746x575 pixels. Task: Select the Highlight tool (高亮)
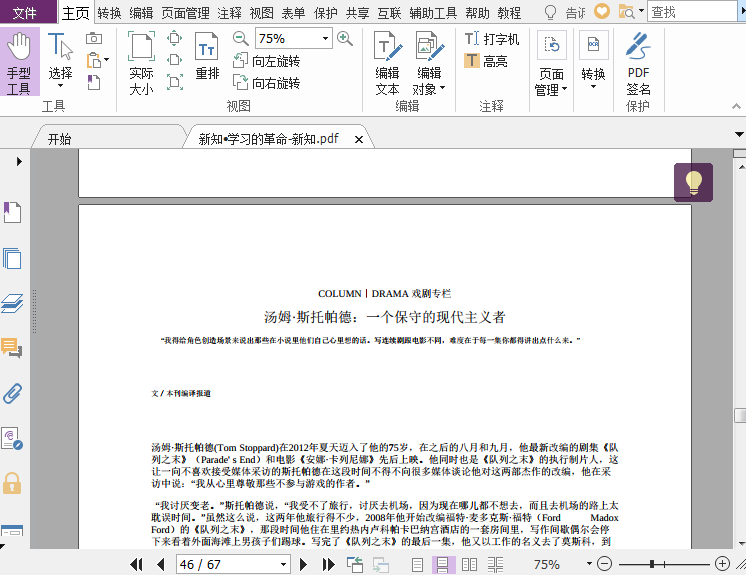(485, 61)
